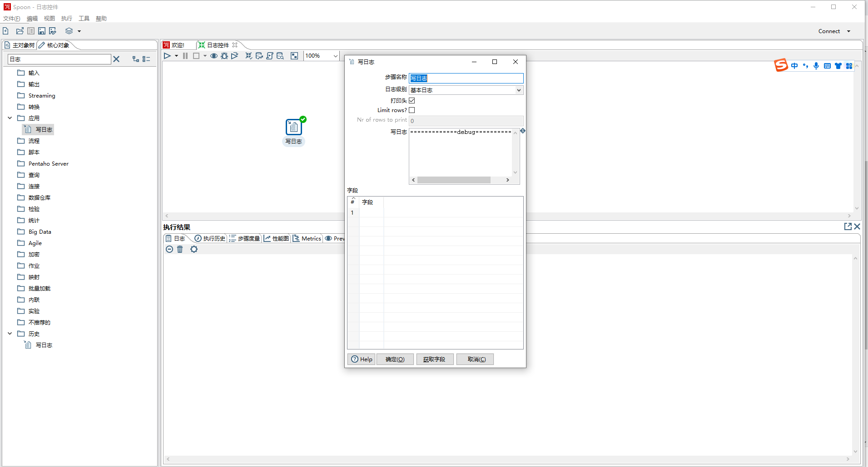Click the Save As toolbar icon
This screenshot has height=467, width=868.
coord(53,31)
